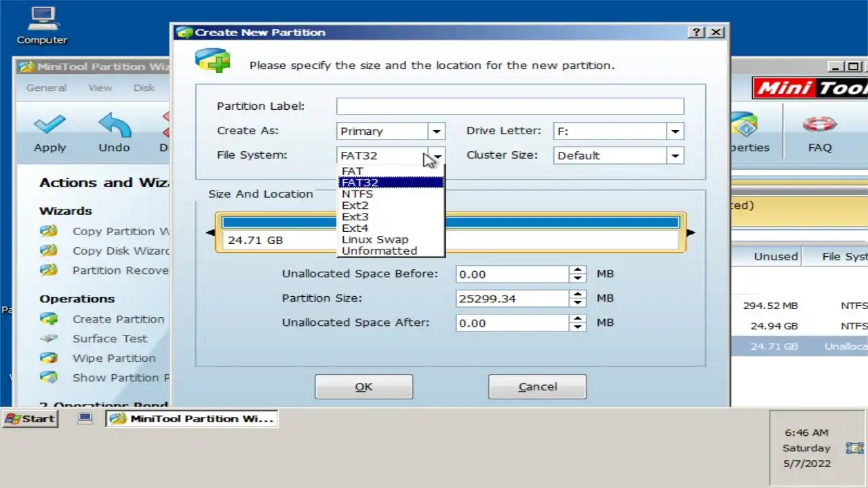Click the Create Partition sidebar icon
The width and height of the screenshot is (868, 488).
pos(48,319)
